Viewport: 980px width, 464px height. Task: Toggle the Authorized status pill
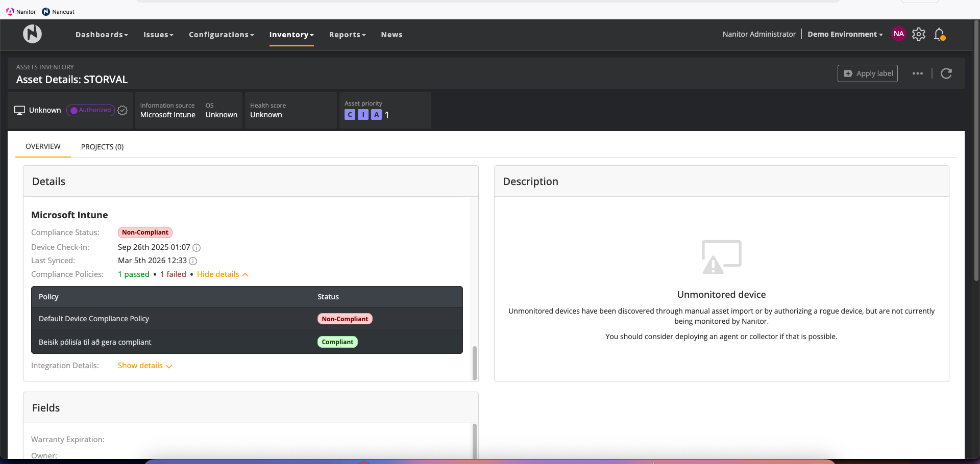(90, 110)
